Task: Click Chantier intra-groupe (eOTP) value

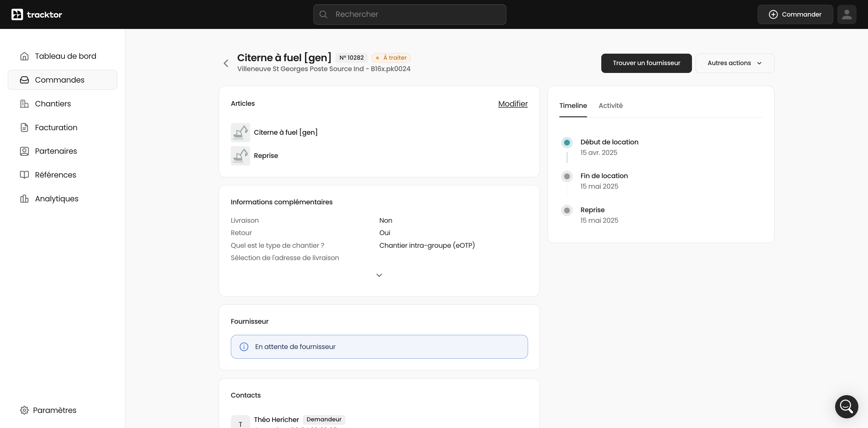Action: (x=427, y=245)
